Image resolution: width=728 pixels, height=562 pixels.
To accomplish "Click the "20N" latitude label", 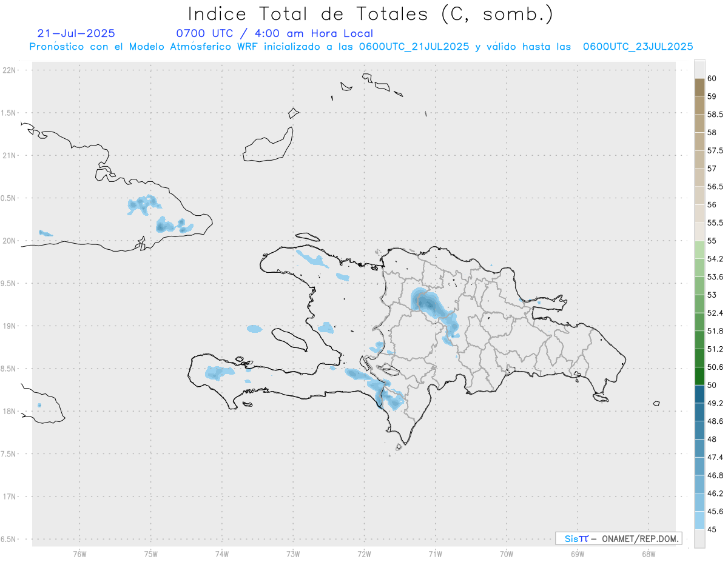I will pos(9,241).
